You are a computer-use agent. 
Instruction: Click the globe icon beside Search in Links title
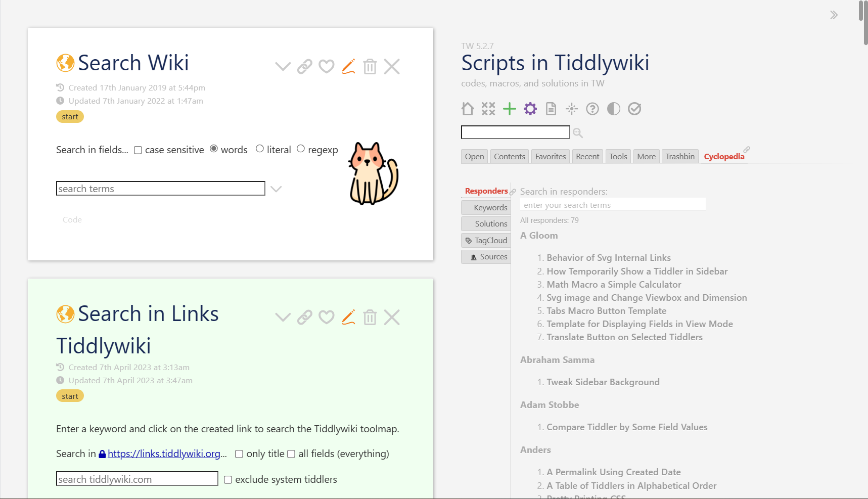click(65, 313)
